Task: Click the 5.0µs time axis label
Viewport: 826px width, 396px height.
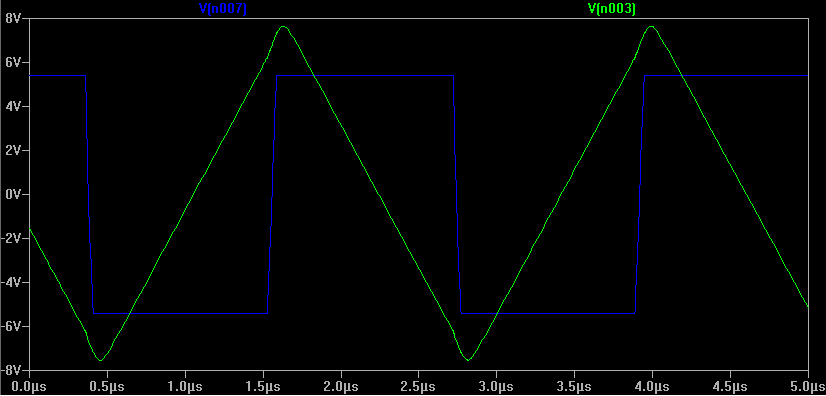Action: [807, 387]
